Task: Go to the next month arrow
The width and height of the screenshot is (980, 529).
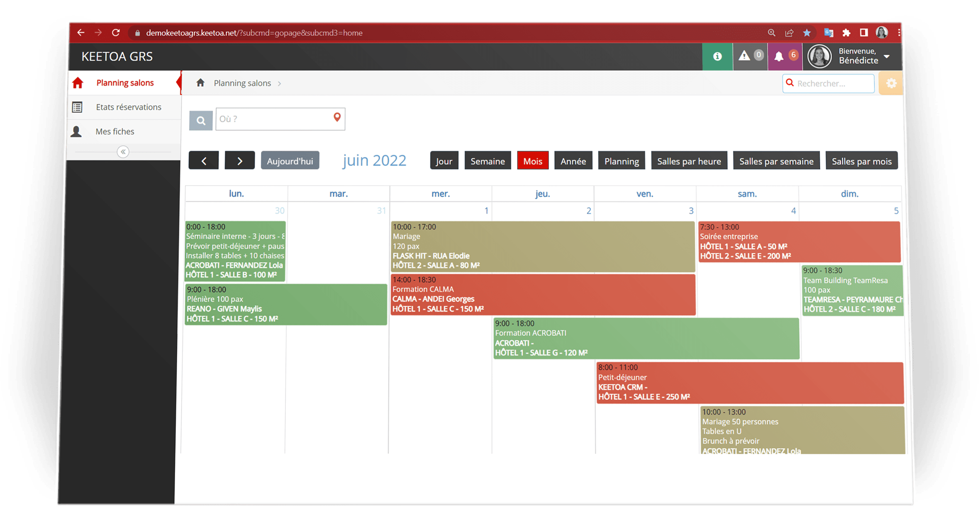Action: point(239,161)
